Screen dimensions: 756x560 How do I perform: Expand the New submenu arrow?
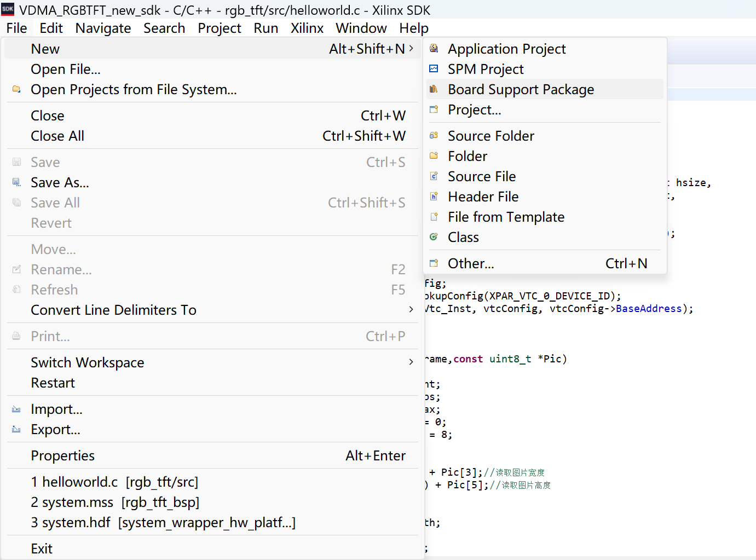[x=411, y=49]
